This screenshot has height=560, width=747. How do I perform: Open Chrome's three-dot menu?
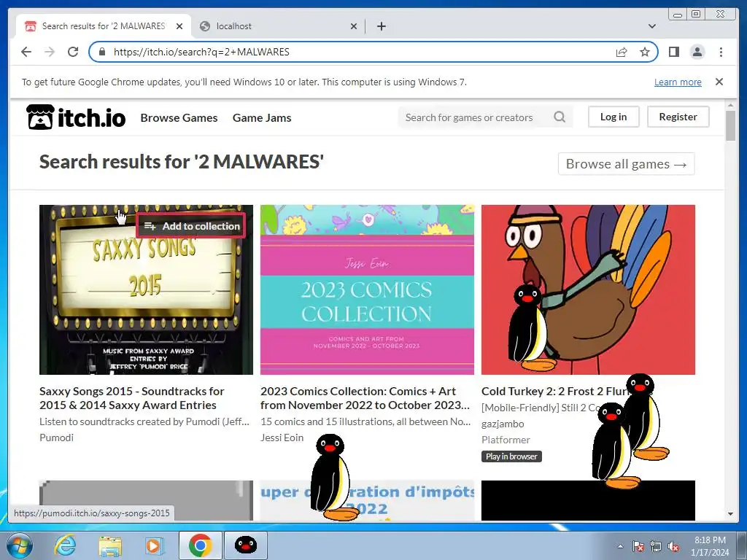(721, 52)
